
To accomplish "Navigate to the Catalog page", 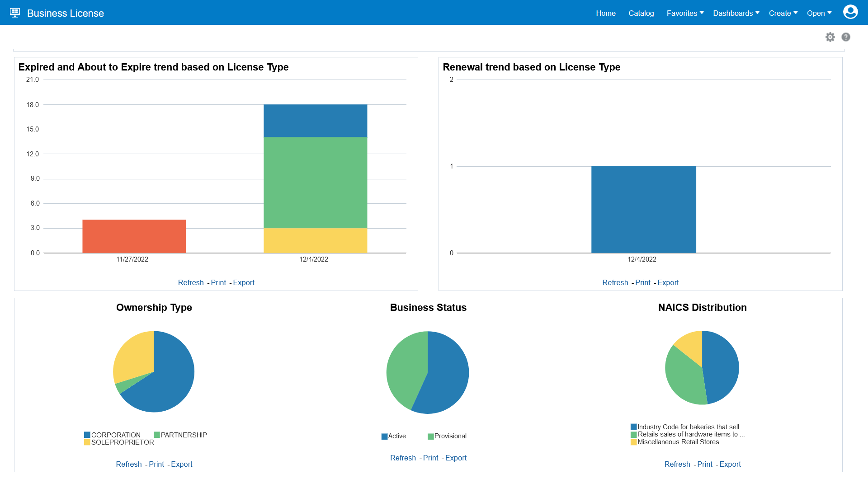I will [641, 13].
